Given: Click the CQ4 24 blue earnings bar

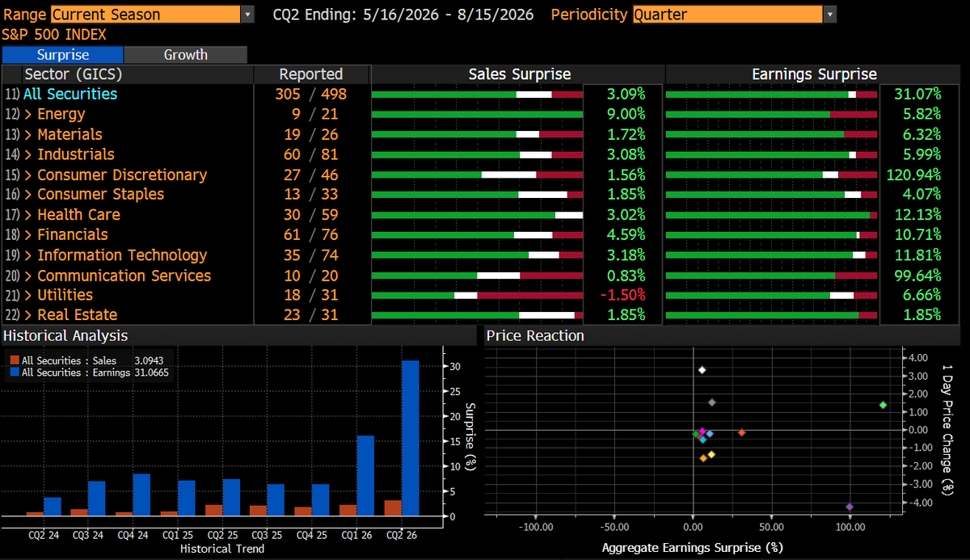Looking at the screenshot, I should point(141,495).
